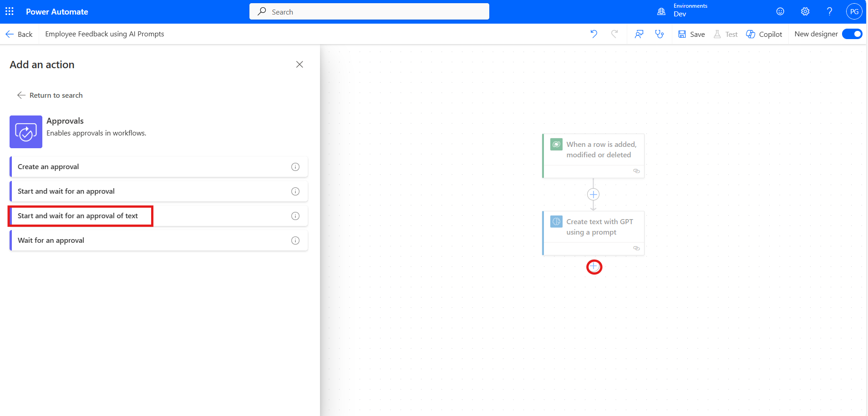Click the Help question mark icon

tap(829, 11)
